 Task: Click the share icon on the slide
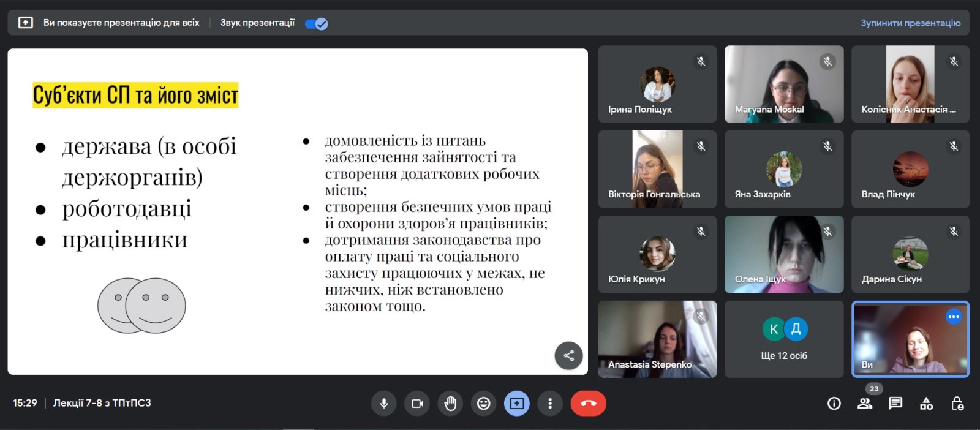tap(568, 355)
